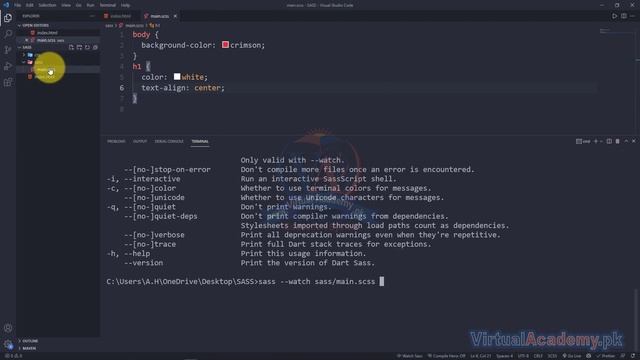Select the Terminal panel tab

coord(200,141)
